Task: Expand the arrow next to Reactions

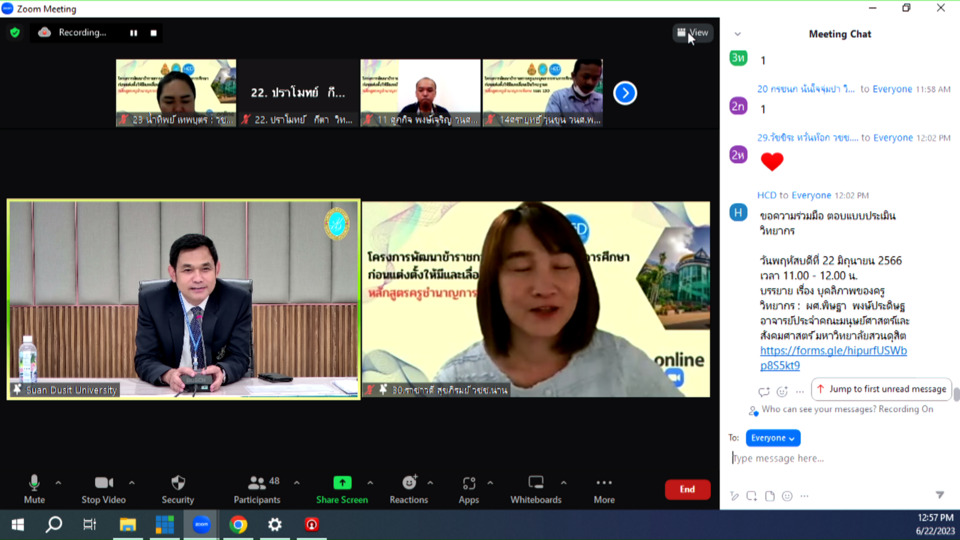Action: click(430, 483)
